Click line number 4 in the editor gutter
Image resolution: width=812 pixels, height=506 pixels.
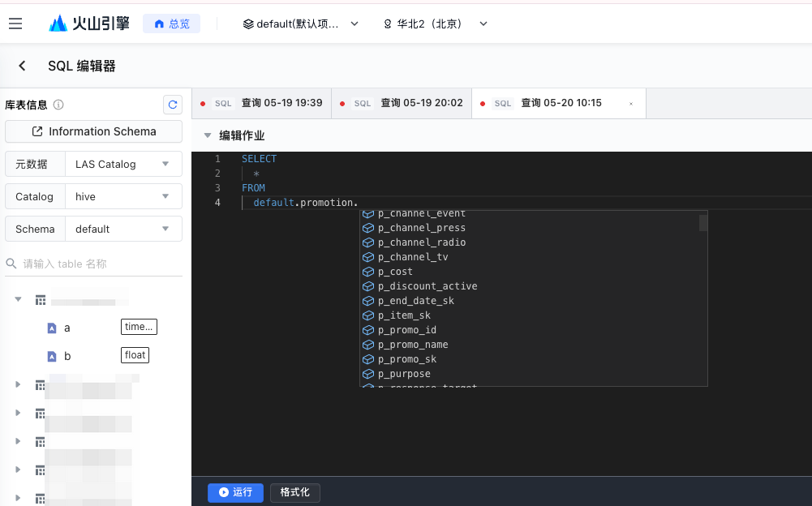coord(217,203)
